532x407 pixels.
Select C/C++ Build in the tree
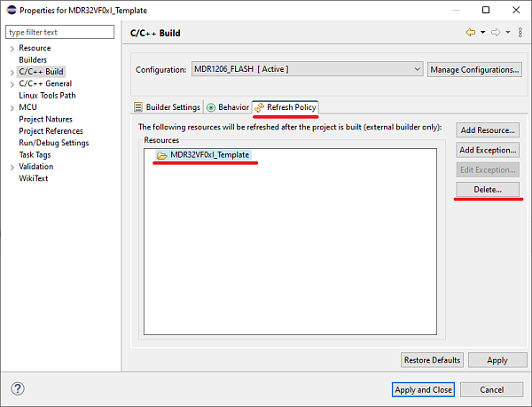[x=41, y=72]
